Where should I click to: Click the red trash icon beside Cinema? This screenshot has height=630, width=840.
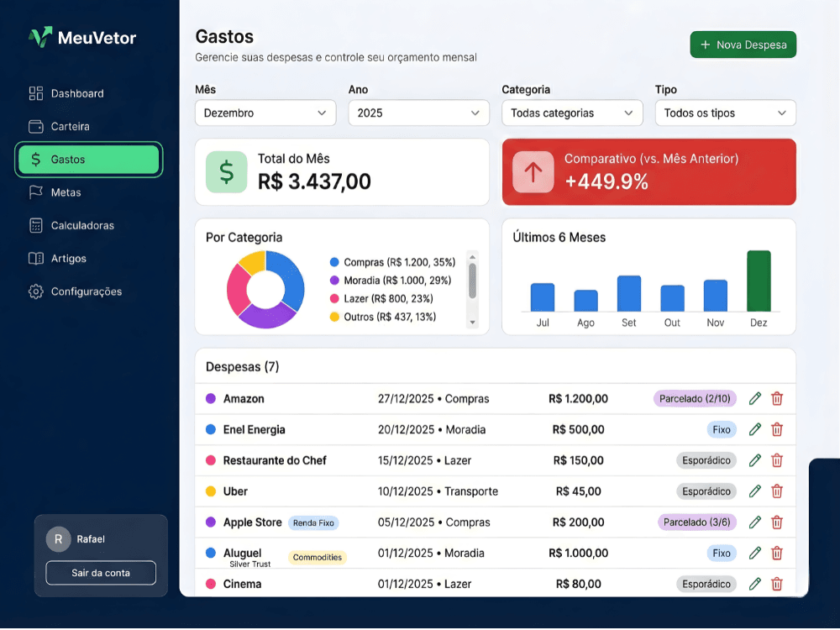point(776,584)
